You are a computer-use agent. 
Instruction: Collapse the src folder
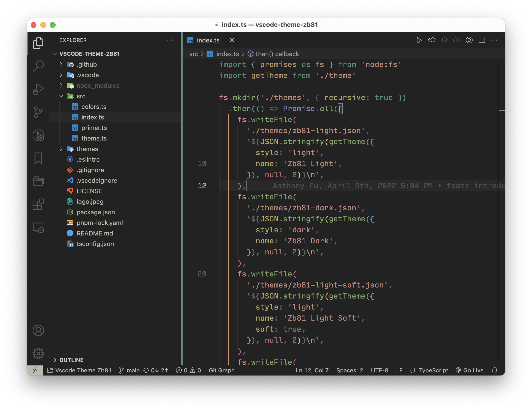pyautogui.click(x=115, y=96)
